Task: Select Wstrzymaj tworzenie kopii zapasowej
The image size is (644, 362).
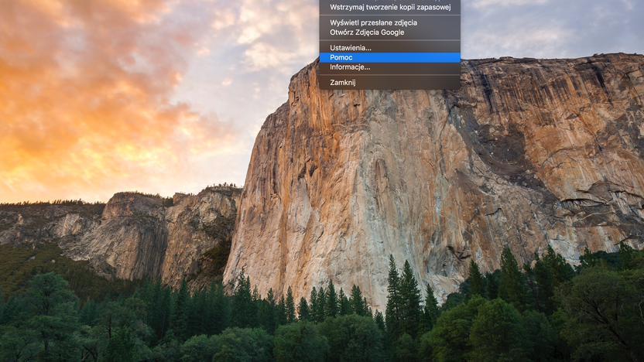Action: (x=389, y=7)
